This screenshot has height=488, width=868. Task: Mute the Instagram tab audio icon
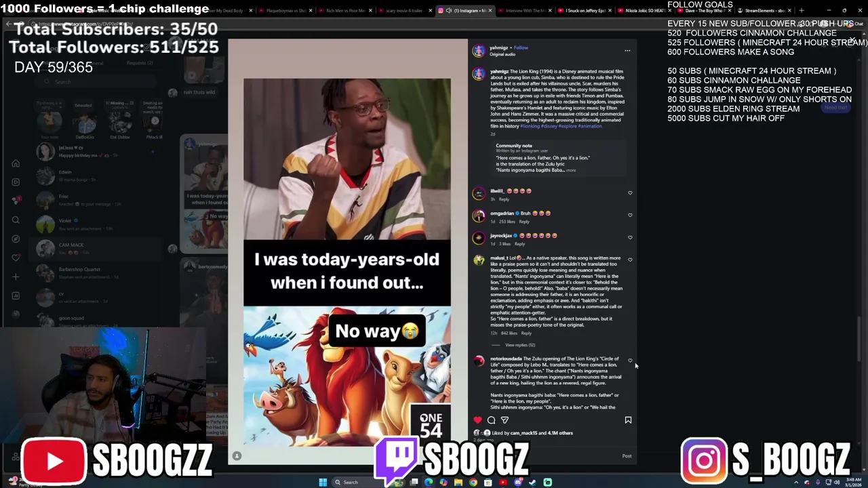(448, 11)
